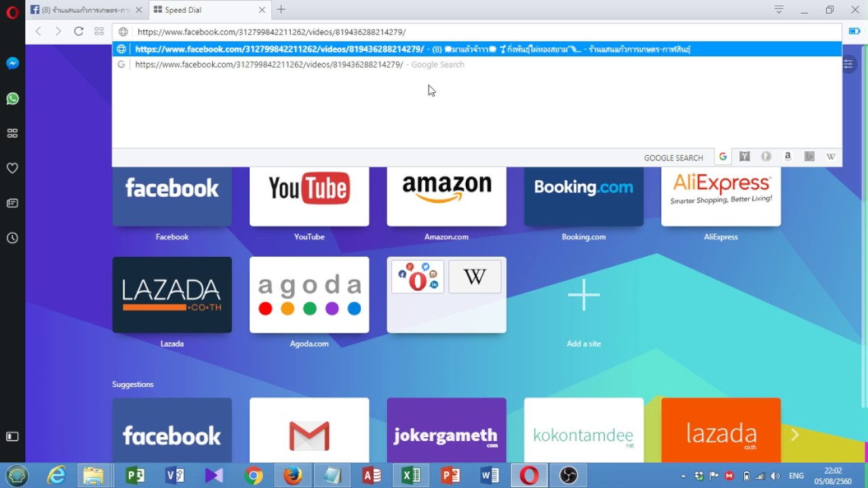868x488 pixels.
Task: Click the ENG language indicator
Action: 796,476
